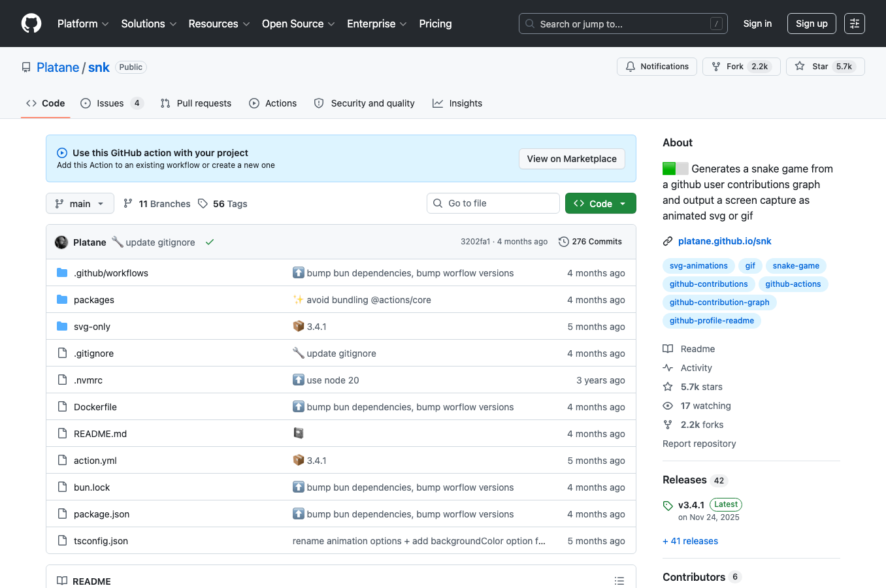Viewport: 886px width, 588px height.
Task: Click the book icon beside Readme
Action: coord(668,349)
